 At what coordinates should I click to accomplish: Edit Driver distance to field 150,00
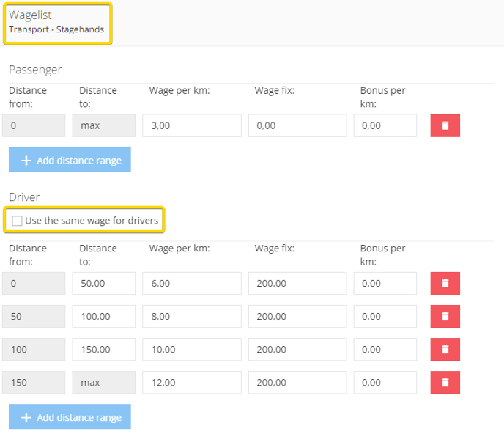pos(104,349)
